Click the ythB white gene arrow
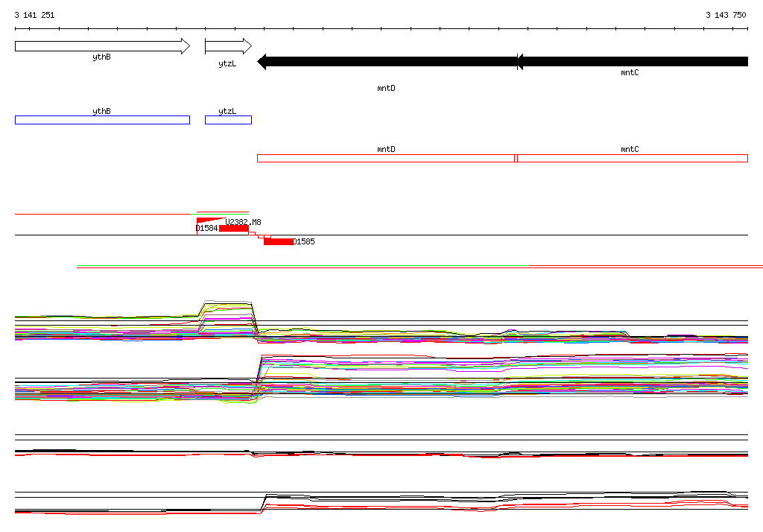The width and height of the screenshot is (763, 532). 102,46
